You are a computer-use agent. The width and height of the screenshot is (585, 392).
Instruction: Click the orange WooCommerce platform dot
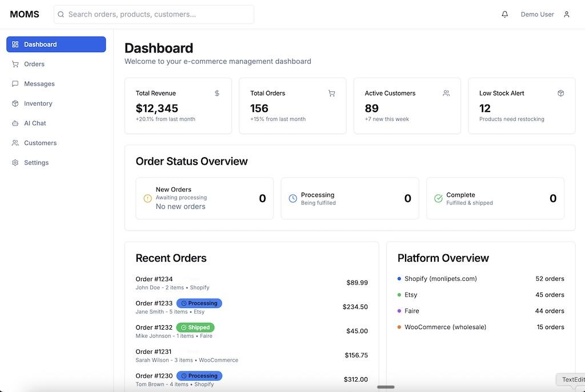click(x=399, y=327)
